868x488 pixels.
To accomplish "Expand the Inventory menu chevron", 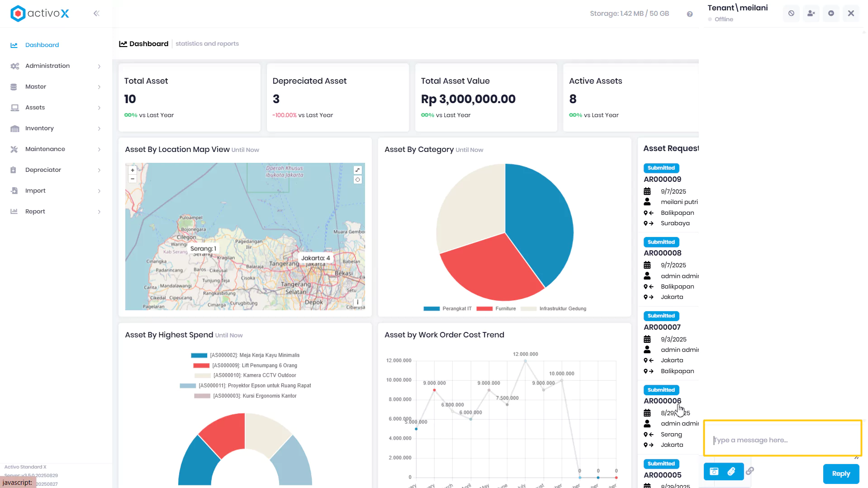I will tap(99, 129).
